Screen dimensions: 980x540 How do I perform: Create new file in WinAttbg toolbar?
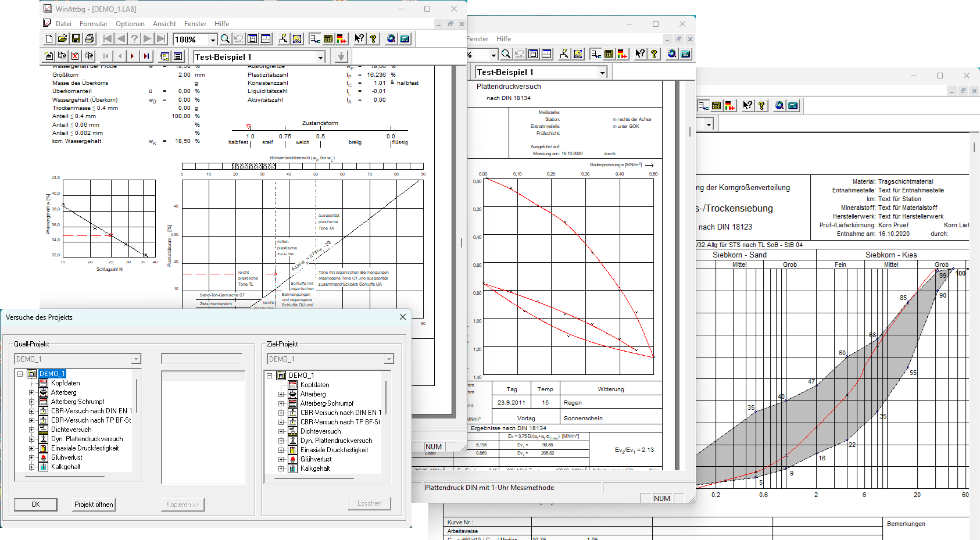coord(49,39)
